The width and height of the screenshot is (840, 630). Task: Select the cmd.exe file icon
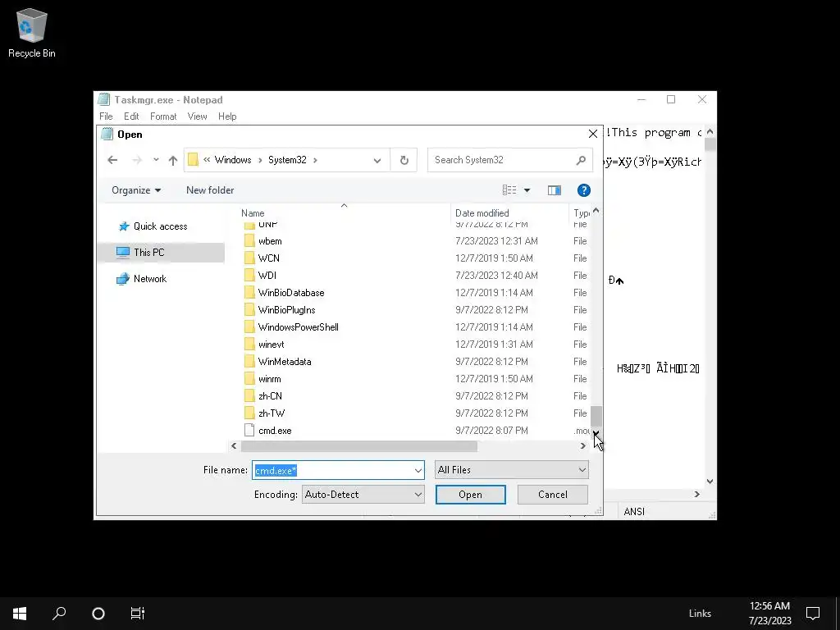(x=249, y=430)
